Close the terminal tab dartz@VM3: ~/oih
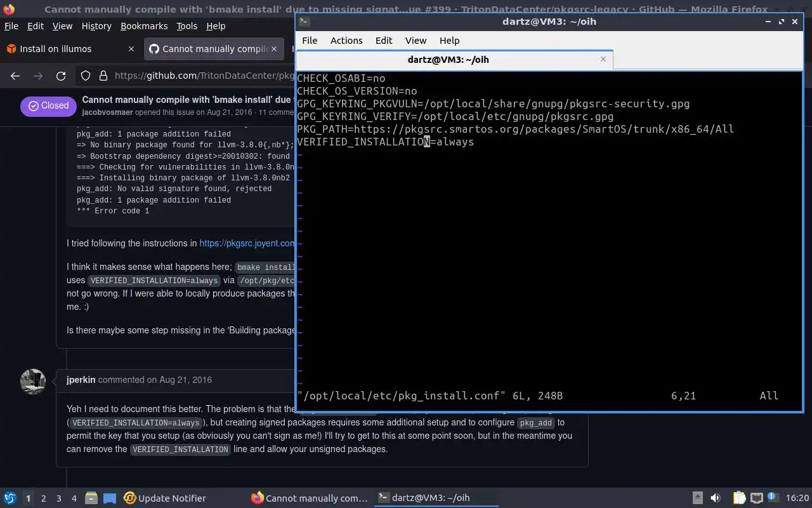812x508 pixels. (603, 59)
